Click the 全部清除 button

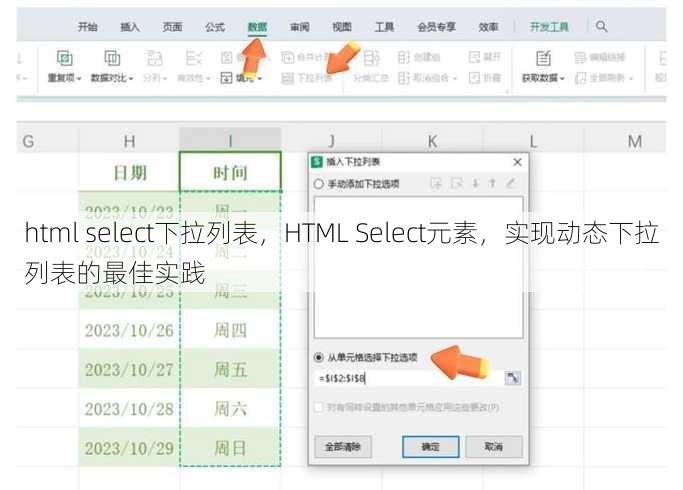click(x=343, y=447)
